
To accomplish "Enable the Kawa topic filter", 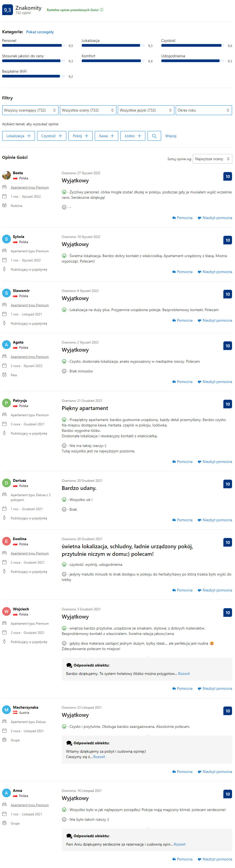I will [106, 136].
